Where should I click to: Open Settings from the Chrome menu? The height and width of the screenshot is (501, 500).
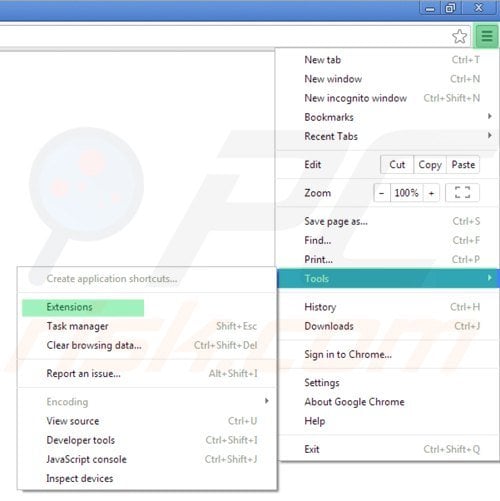389,383
